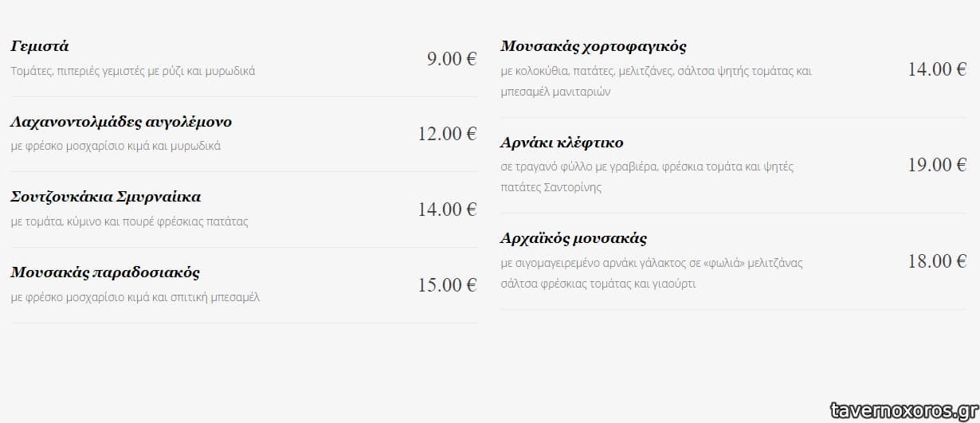Screen dimensions: 980x423
Task: Click the Γεμιστά dish title
Action: point(40,46)
